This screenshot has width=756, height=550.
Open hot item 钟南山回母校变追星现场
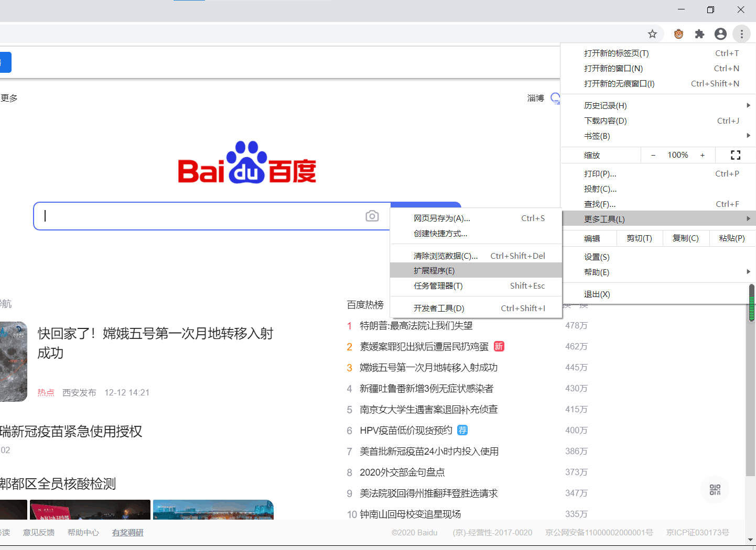pyautogui.click(x=411, y=514)
